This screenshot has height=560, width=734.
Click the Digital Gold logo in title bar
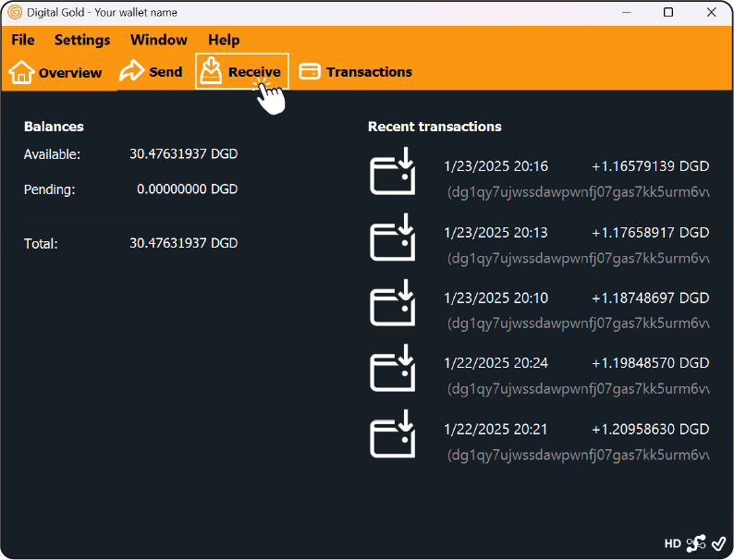coord(15,13)
